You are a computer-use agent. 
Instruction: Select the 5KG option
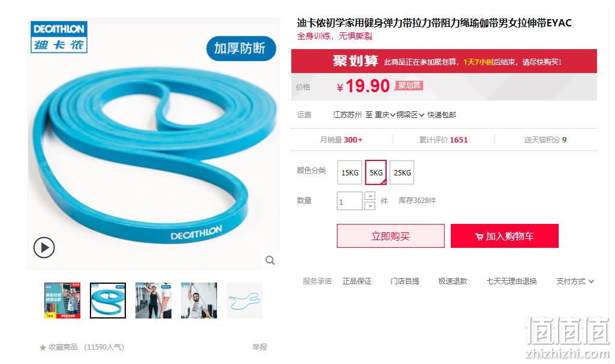(376, 172)
